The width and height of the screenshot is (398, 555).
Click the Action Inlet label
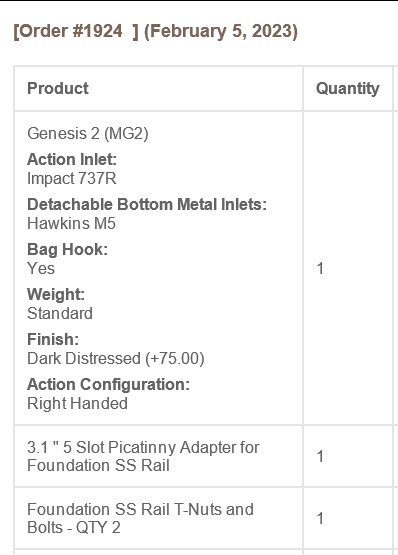click(x=72, y=159)
